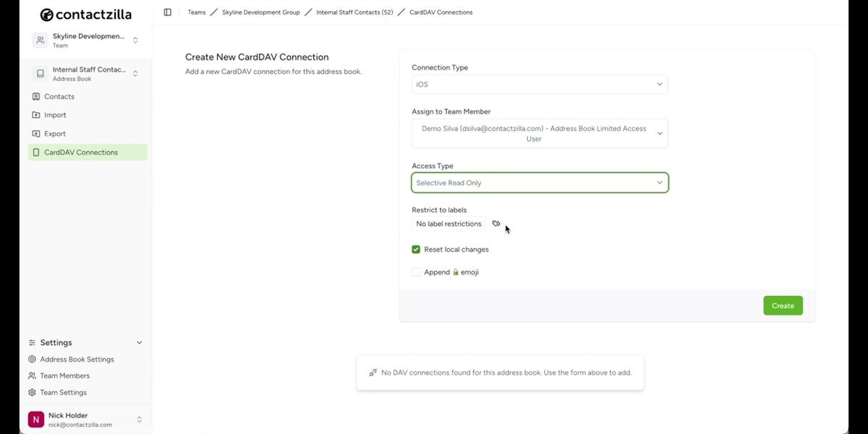Click the No label restrictions field
This screenshot has height=434, width=868.
(448, 224)
